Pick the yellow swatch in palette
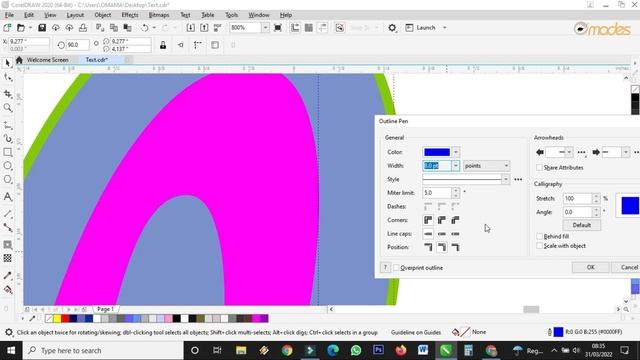640x360 pixels. (x=57, y=318)
